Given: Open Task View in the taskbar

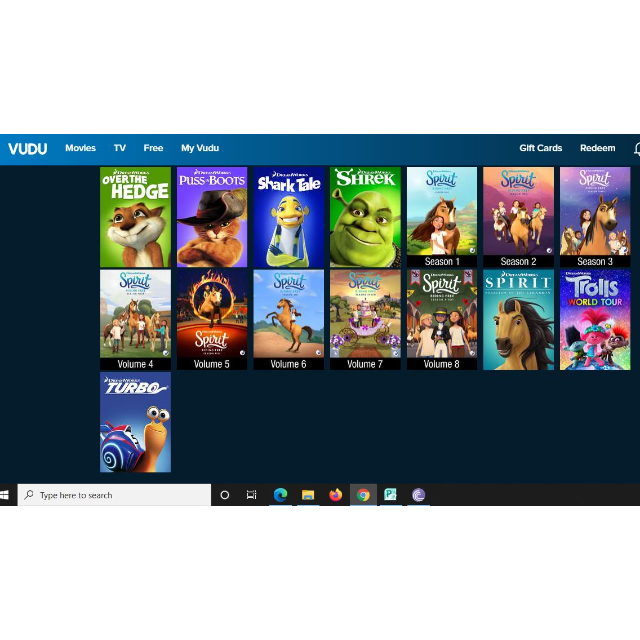Looking at the screenshot, I should 252,495.
